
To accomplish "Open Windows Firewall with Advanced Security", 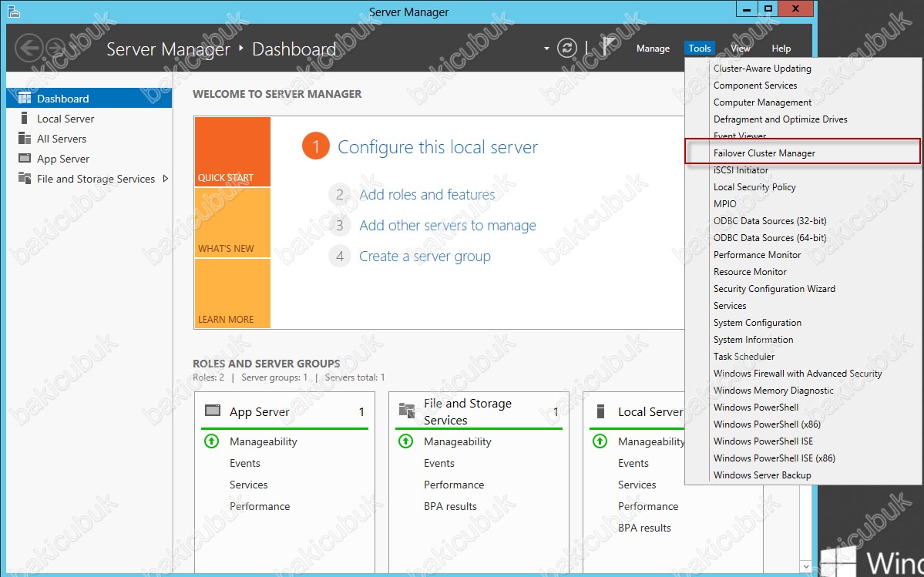I will [x=798, y=374].
